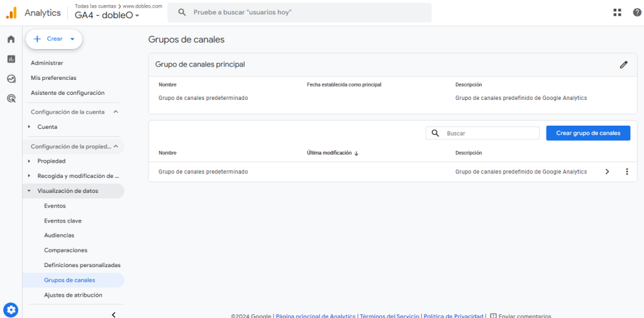The height and width of the screenshot is (318, 644).
Task: Open the Crear dropdown button
Action: pos(54,39)
